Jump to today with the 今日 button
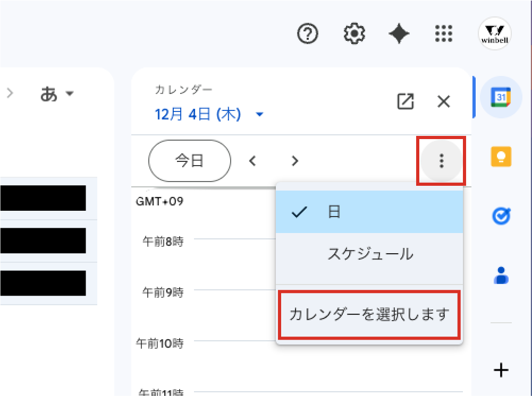This screenshot has height=396, width=532. click(189, 161)
